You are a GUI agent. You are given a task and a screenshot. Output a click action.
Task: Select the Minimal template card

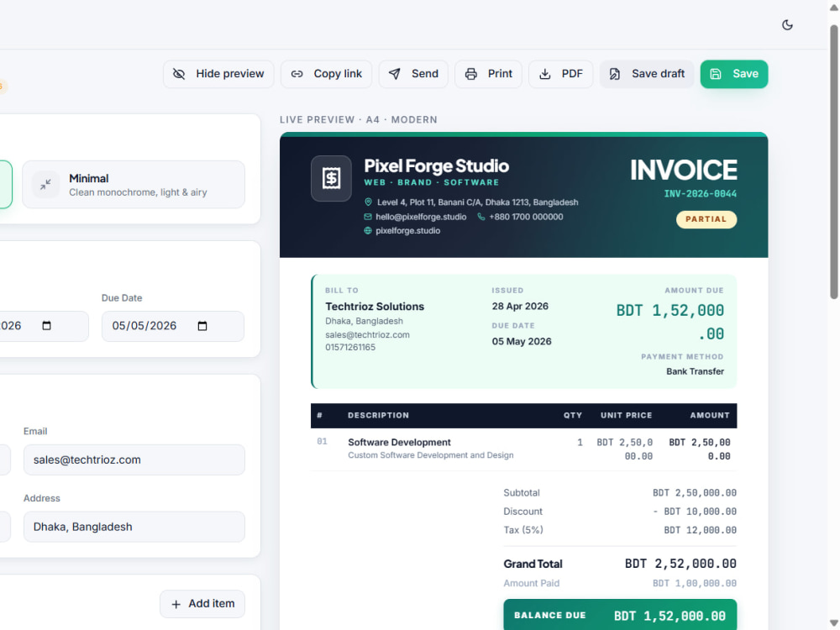click(x=134, y=184)
